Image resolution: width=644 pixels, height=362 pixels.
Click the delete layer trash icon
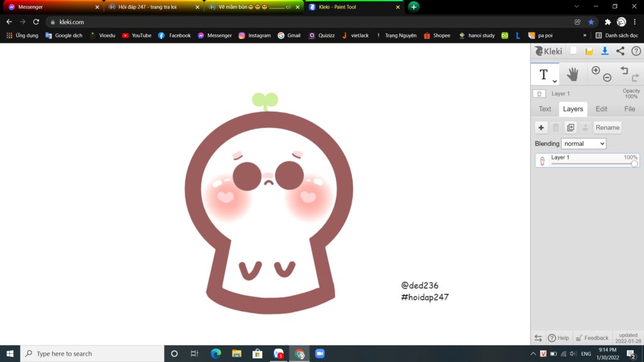[556, 128]
